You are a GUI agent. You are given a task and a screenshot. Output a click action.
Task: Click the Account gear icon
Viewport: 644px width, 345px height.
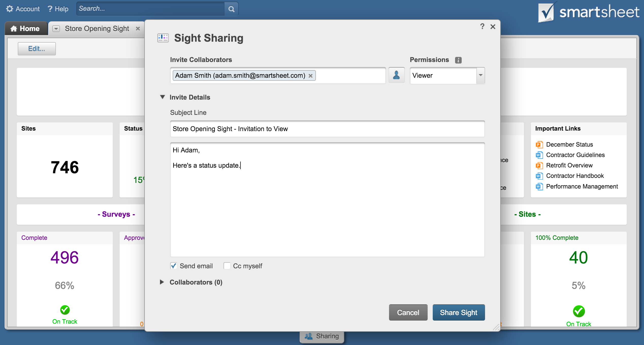click(x=10, y=9)
